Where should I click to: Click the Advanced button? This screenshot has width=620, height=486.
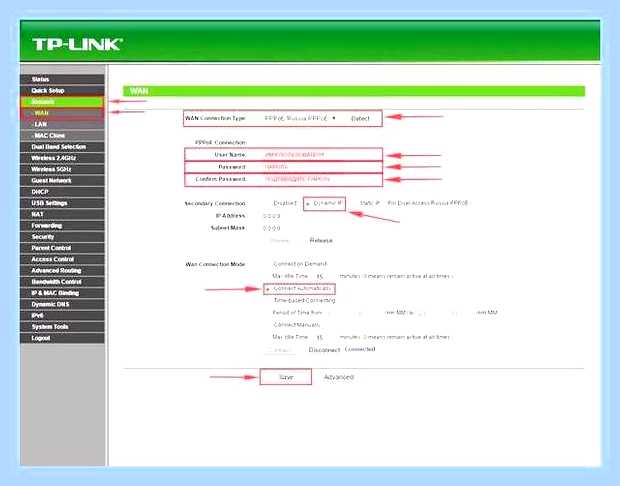click(339, 377)
